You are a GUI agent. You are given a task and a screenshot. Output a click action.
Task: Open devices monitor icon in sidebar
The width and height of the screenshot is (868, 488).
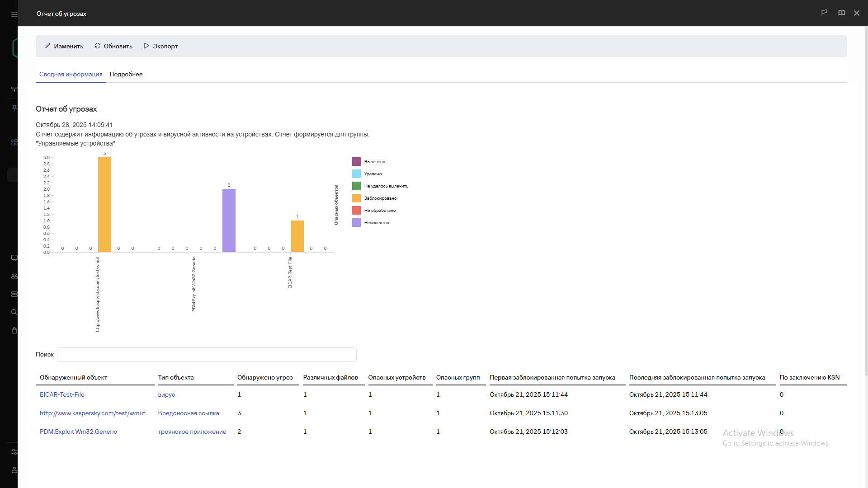(x=14, y=258)
